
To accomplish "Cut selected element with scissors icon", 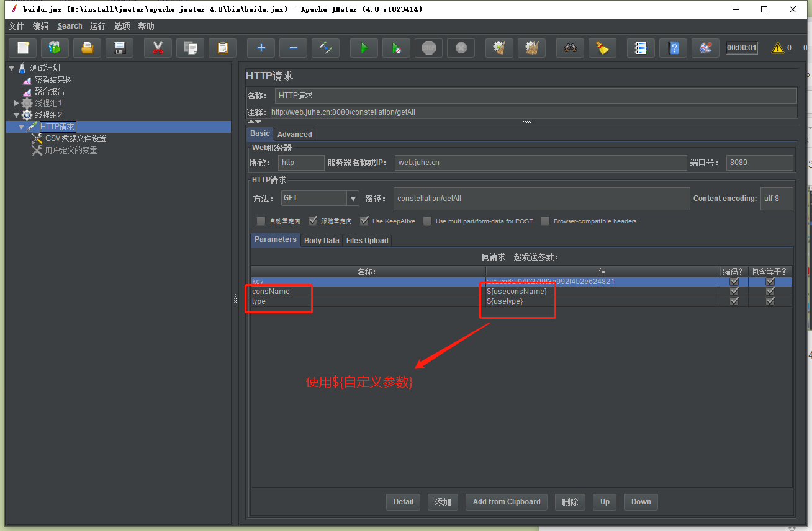I will click(158, 48).
